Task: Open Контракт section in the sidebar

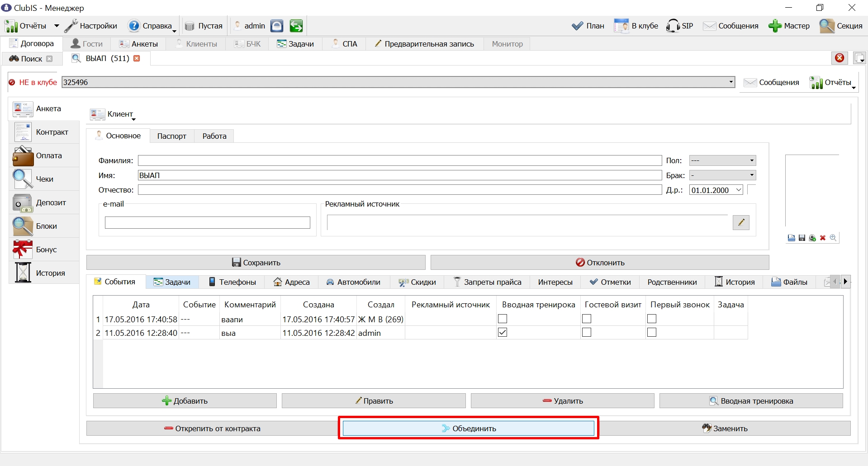Action: click(x=44, y=132)
